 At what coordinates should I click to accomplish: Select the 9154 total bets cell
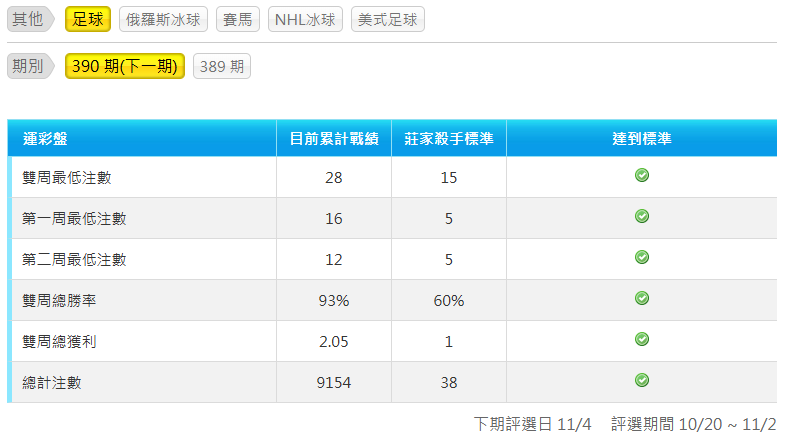334,382
